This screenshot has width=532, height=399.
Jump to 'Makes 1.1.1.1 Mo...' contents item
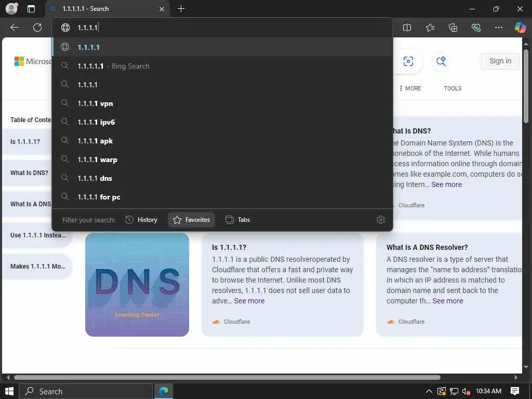pos(37,267)
